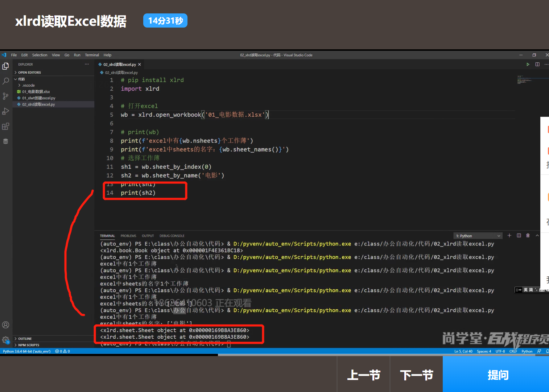Screen dimensions: 549x392
Task: Run the Python file with play icon
Action: pyautogui.click(x=528, y=64)
